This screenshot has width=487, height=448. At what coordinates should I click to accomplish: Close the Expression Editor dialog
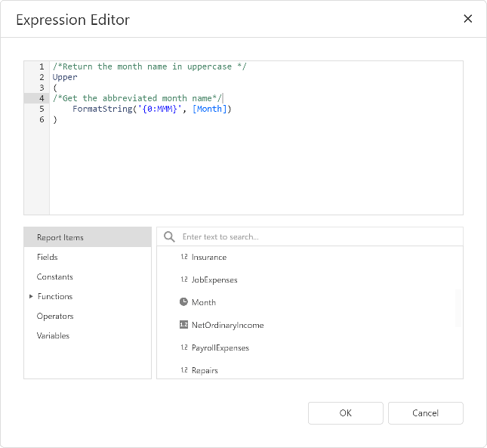pos(467,19)
